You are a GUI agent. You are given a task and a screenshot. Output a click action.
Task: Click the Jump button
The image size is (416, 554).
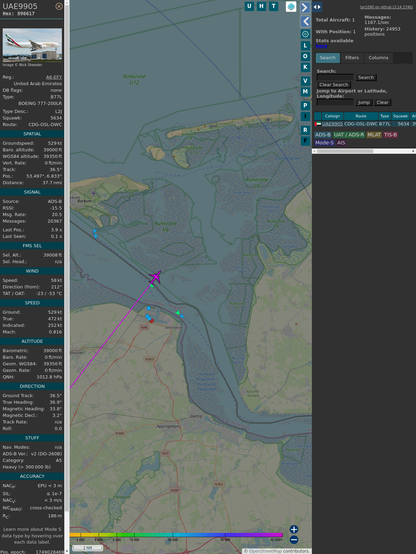coord(364,102)
